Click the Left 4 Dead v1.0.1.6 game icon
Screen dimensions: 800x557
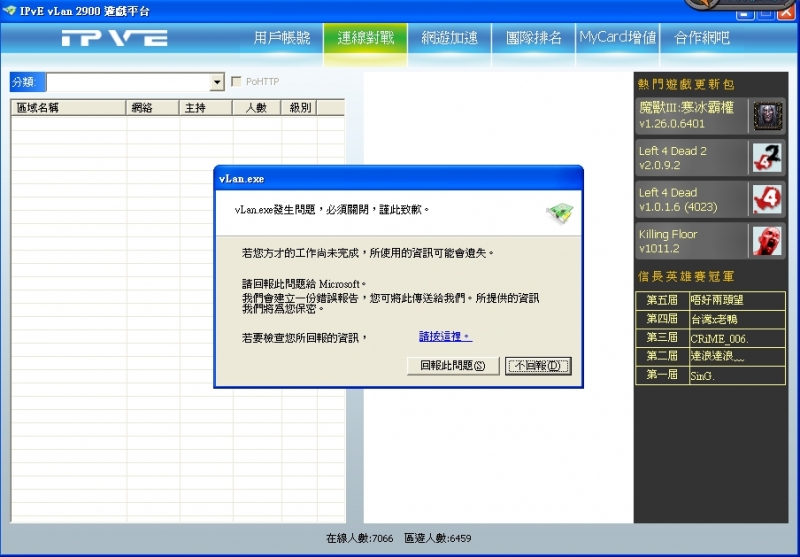767,199
